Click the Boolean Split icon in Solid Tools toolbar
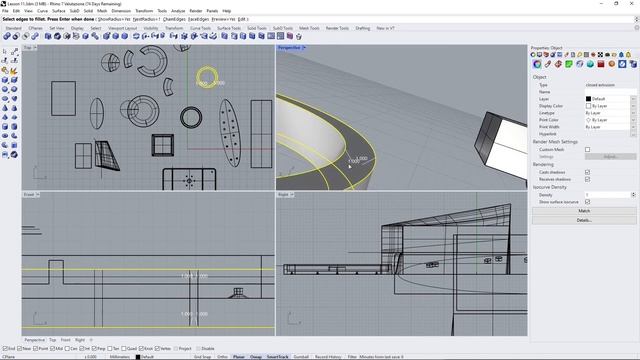The image size is (640, 360). (35, 36)
